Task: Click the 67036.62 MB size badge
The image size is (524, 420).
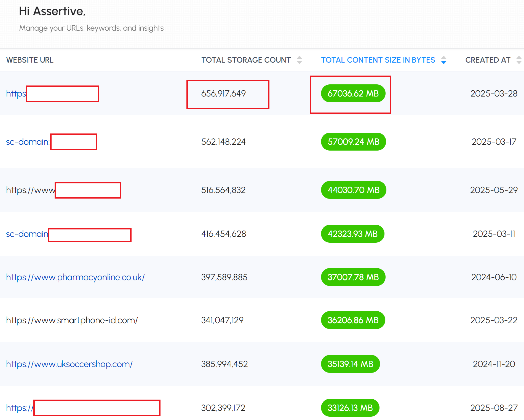Action: click(x=353, y=93)
